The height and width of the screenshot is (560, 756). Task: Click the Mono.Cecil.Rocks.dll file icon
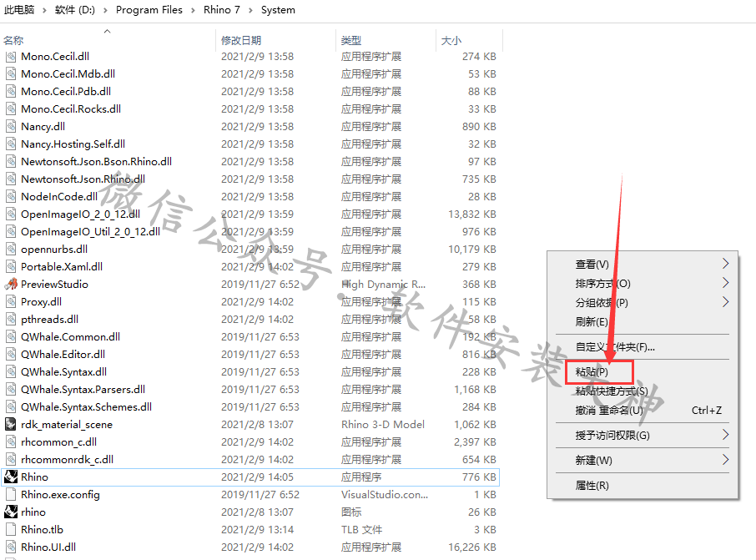11,109
